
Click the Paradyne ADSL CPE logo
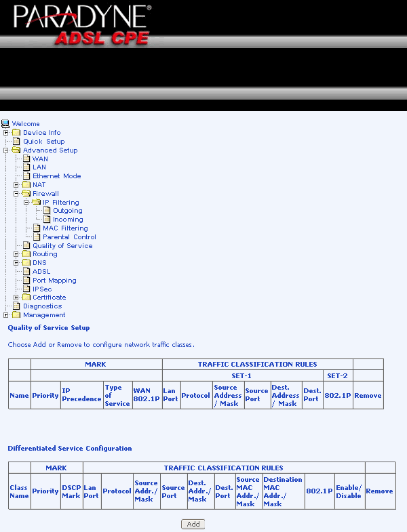tap(83, 25)
